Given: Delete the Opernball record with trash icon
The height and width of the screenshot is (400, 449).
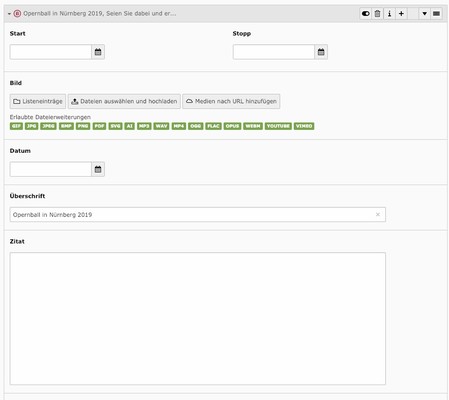Looking at the screenshot, I should [x=377, y=14].
